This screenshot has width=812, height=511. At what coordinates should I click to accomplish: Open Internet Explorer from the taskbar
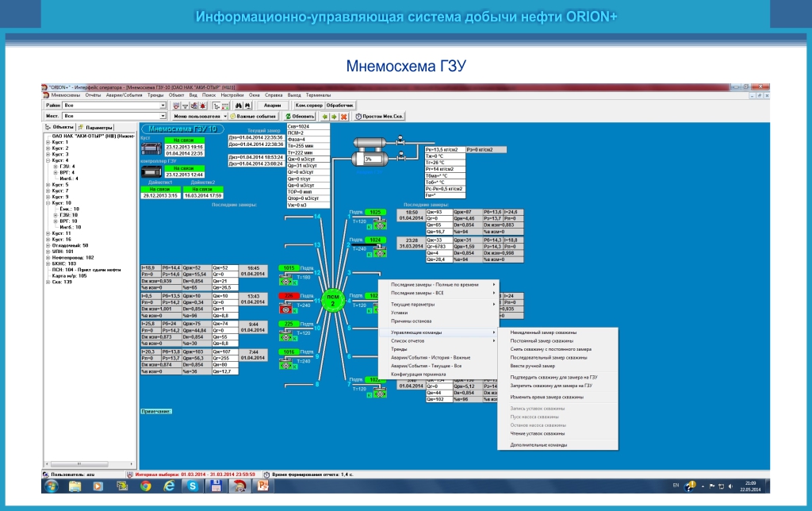coord(170,486)
